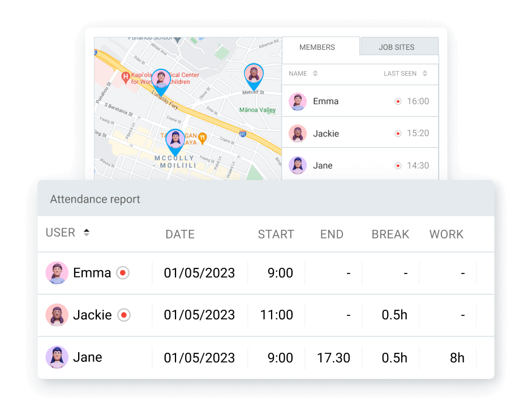The width and height of the screenshot is (532, 406).
Task: Click Jane's end time 17.30
Action: click(x=333, y=358)
